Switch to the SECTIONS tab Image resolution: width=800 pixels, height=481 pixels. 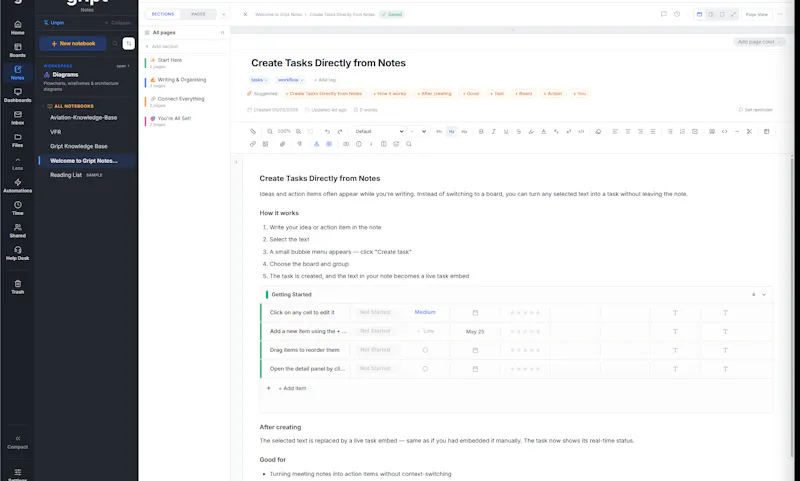tap(163, 14)
